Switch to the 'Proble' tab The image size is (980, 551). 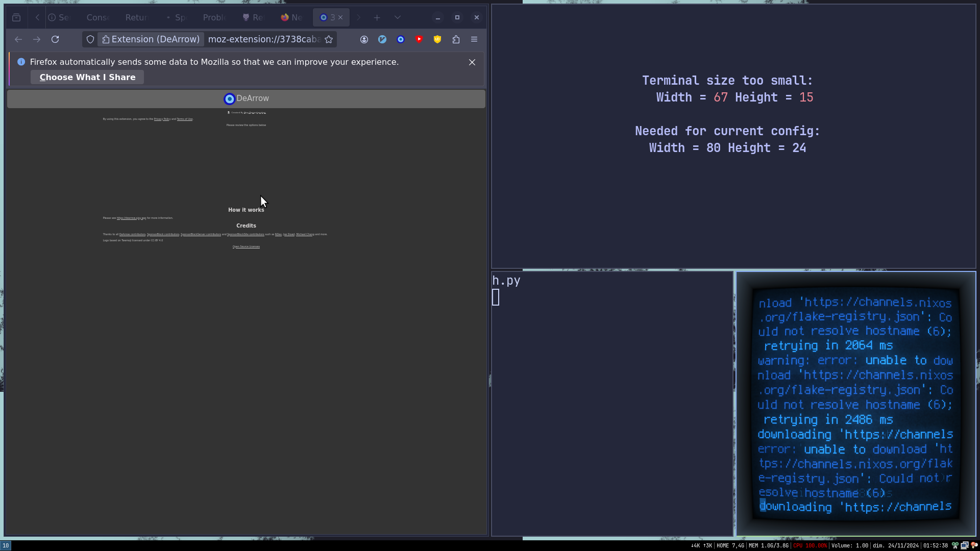pos(214,17)
